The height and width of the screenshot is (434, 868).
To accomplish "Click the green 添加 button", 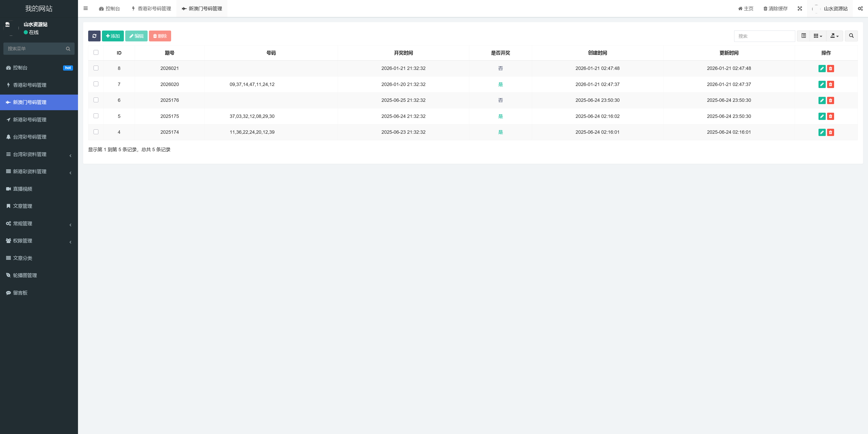I will [x=113, y=36].
